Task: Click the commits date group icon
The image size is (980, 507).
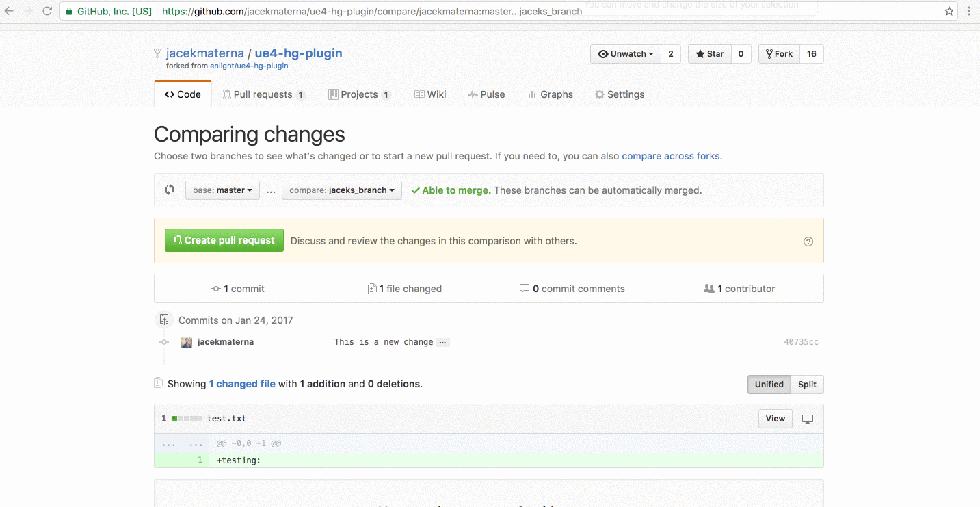Action: pos(164,320)
